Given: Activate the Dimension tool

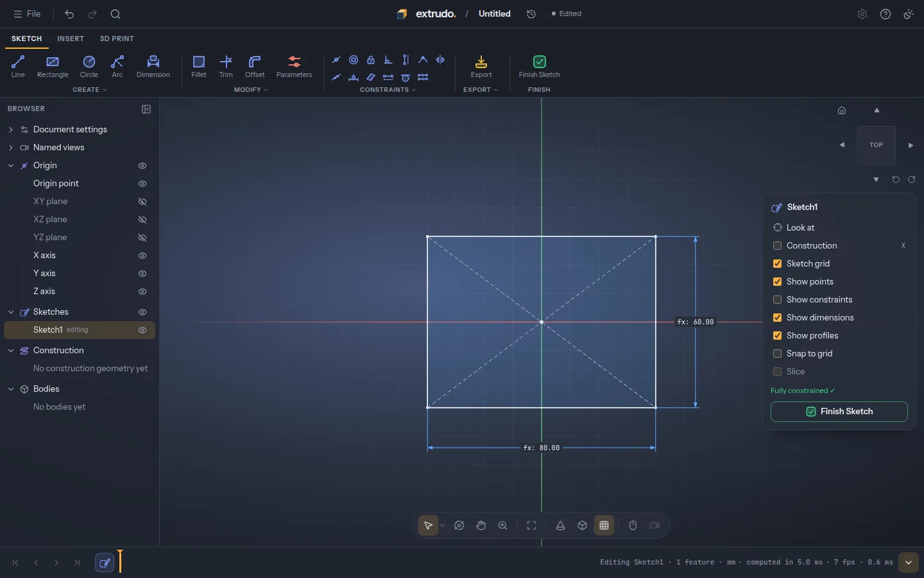Looking at the screenshot, I should click(153, 67).
